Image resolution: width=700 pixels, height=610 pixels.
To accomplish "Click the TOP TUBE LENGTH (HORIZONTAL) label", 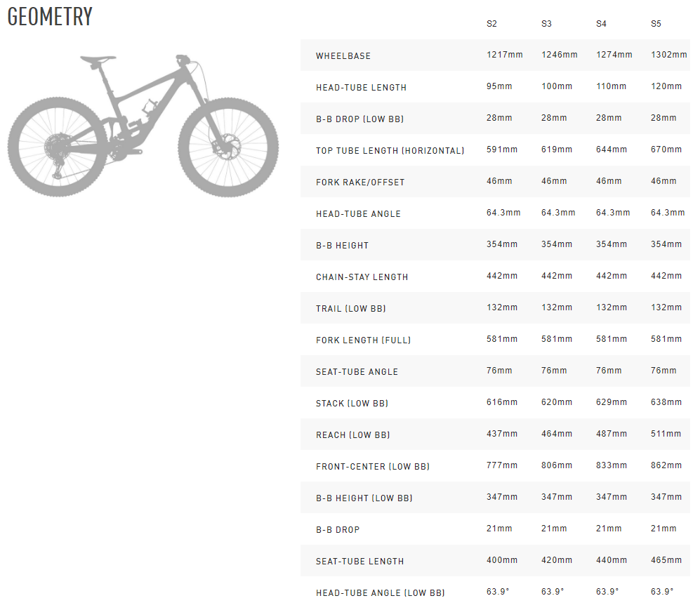I will 390,151.
